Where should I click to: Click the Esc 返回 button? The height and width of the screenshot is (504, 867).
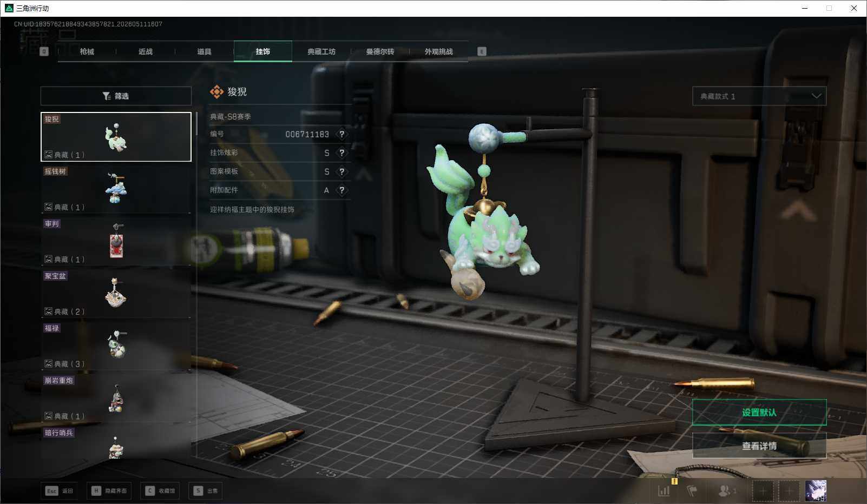pos(60,490)
